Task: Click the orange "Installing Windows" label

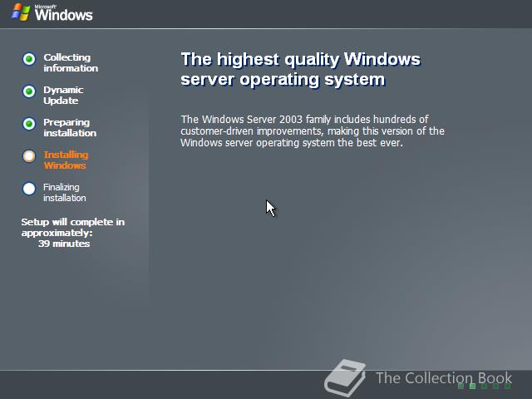Action: coord(66,160)
